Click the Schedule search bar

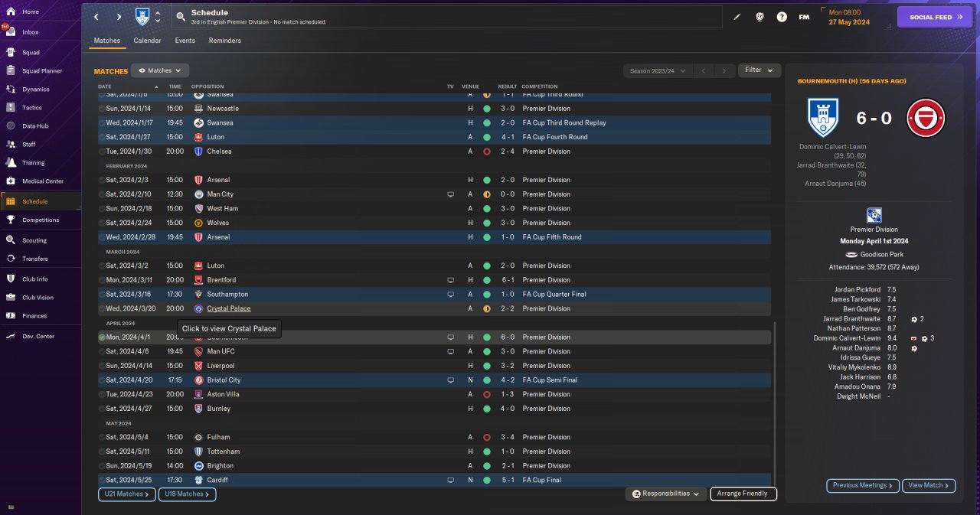click(446, 16)
